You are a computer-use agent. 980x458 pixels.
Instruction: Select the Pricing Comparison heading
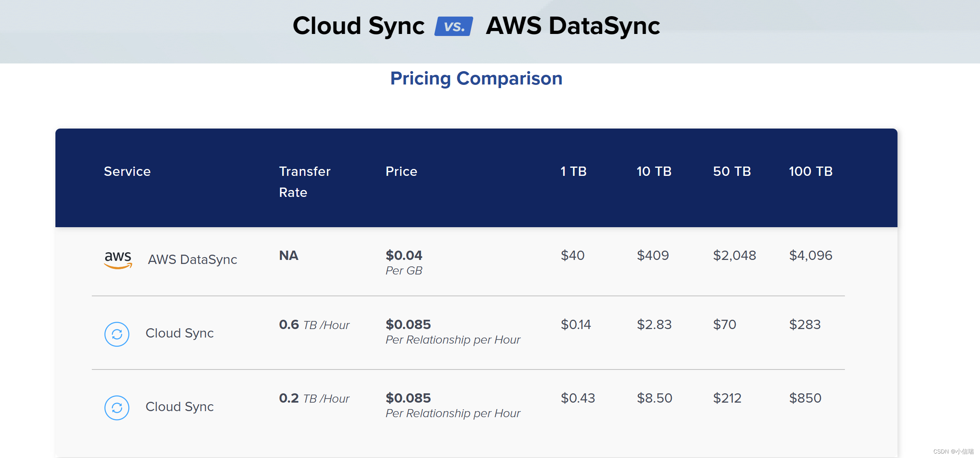(x=476, y=78)
